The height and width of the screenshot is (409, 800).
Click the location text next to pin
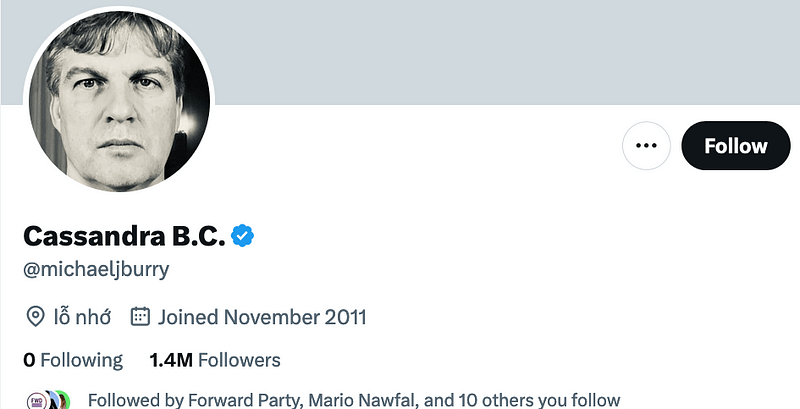pyautogui.click(x=82, y=318)
